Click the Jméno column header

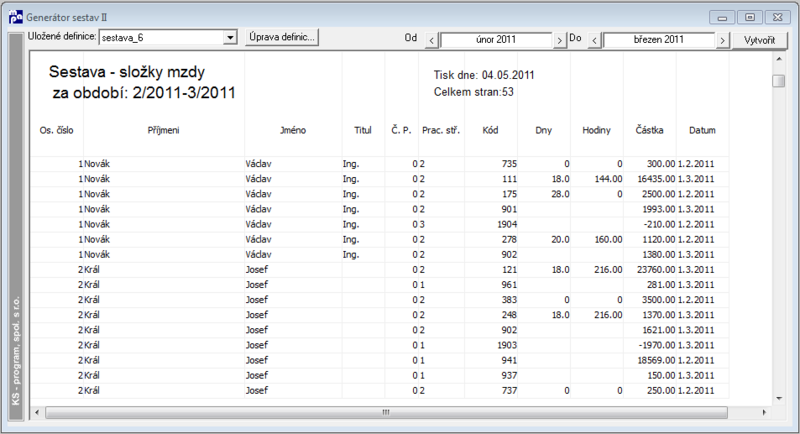pyautogui.click(x=293, y=130)
